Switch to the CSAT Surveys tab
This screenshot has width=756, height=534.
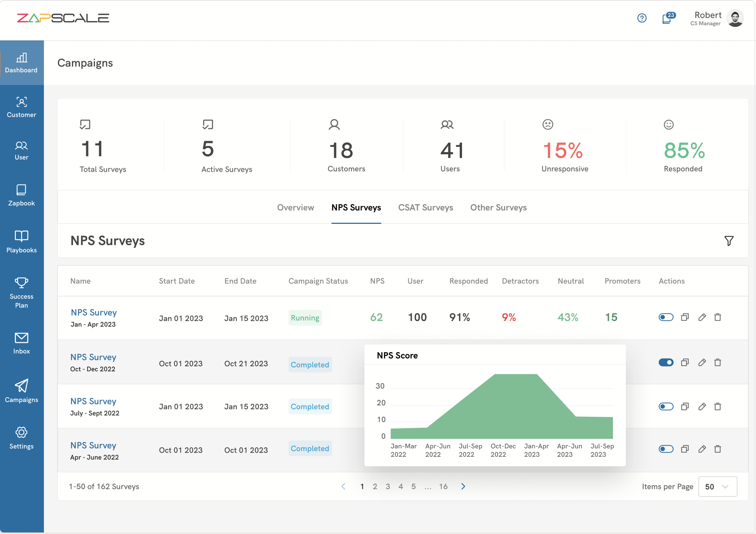[x=425, y=208]
